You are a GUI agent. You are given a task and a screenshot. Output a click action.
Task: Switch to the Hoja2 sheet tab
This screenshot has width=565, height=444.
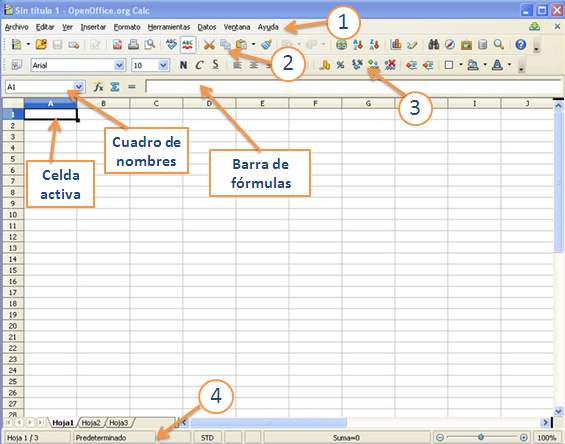click(x=91, y=422)
